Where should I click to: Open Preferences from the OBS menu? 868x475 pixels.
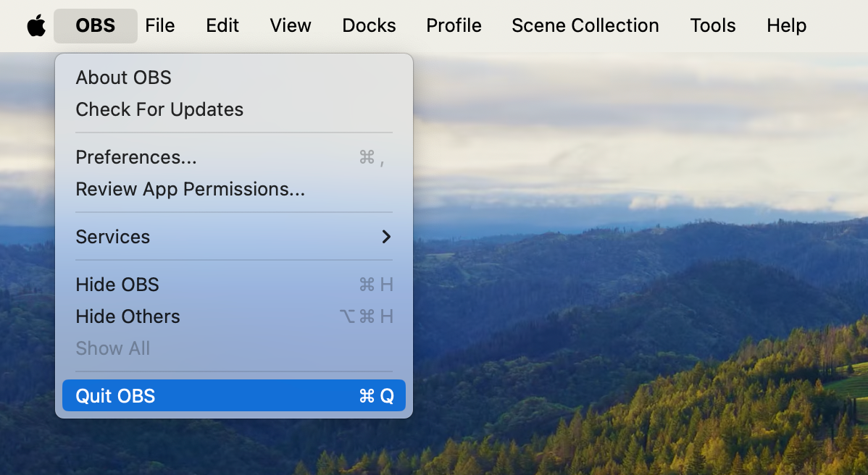[136, 157]
